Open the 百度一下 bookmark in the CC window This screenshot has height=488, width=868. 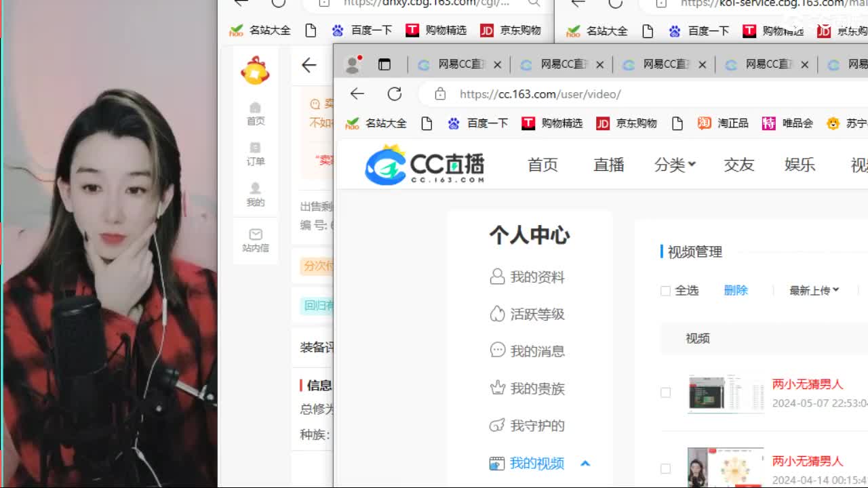pos(477,123)
